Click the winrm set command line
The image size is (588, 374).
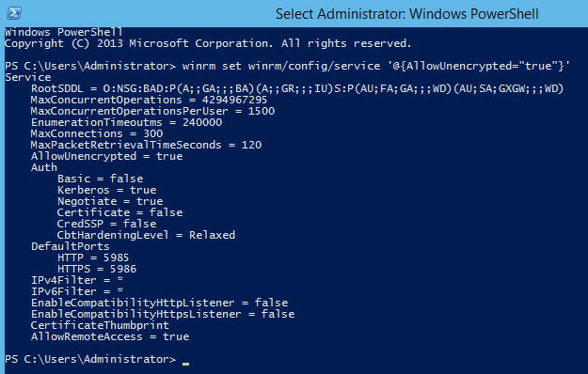pyautogui.click(x=287, y=66)
